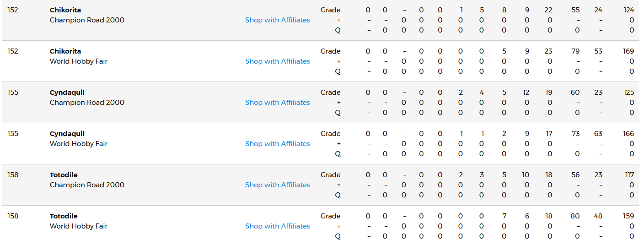Click the total 166 for Cyndaquil World Hobby Fair
644x245 pixels.
coord(628,134)
